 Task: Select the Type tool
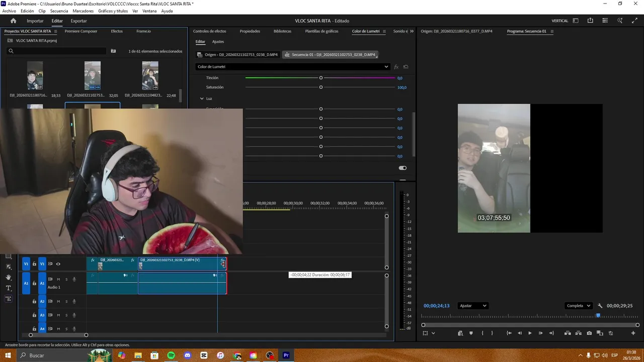(x=8, y=288)
